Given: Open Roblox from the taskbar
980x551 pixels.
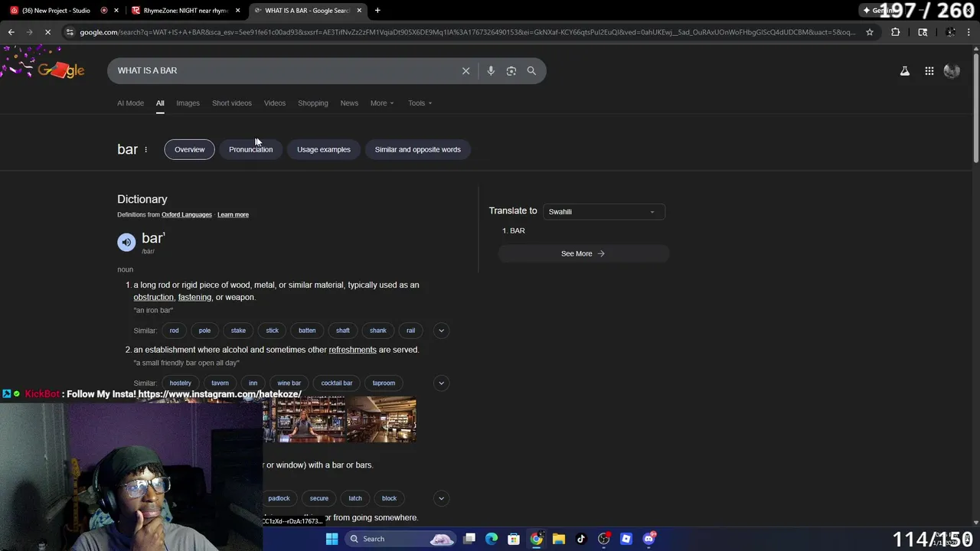Looking at the screenshot, I should click(626, 539).
